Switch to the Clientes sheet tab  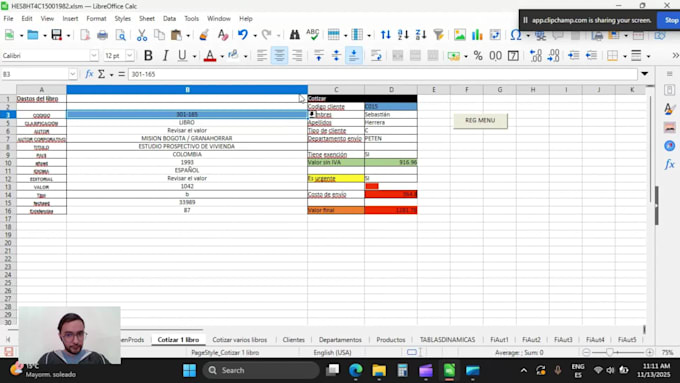coord(294,340)
